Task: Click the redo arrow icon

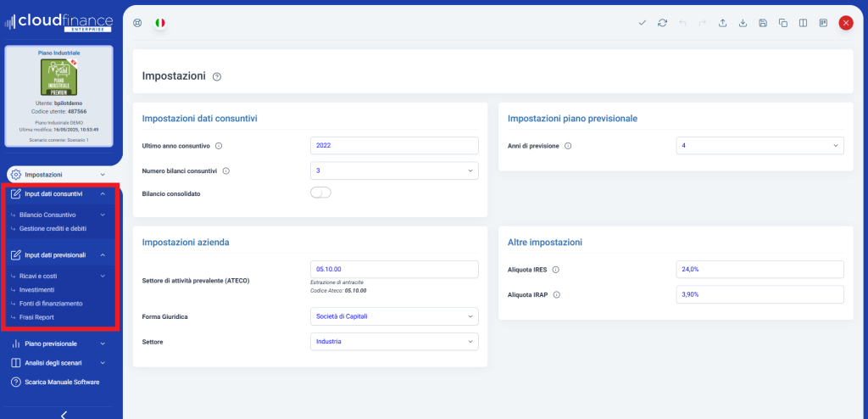Action: [703, 23]
